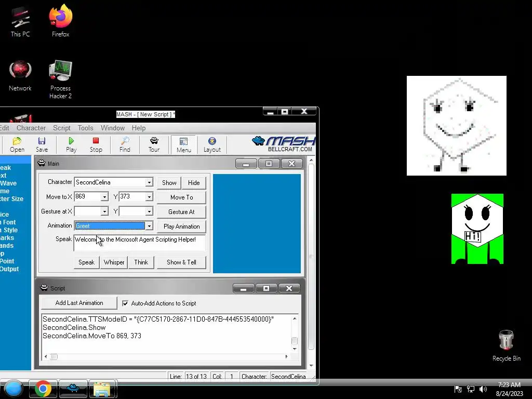Click the MASH Bellcraft.com logo
Viewport: 532px width, 399px height.
pyautogui.click(x=284, y=144)
